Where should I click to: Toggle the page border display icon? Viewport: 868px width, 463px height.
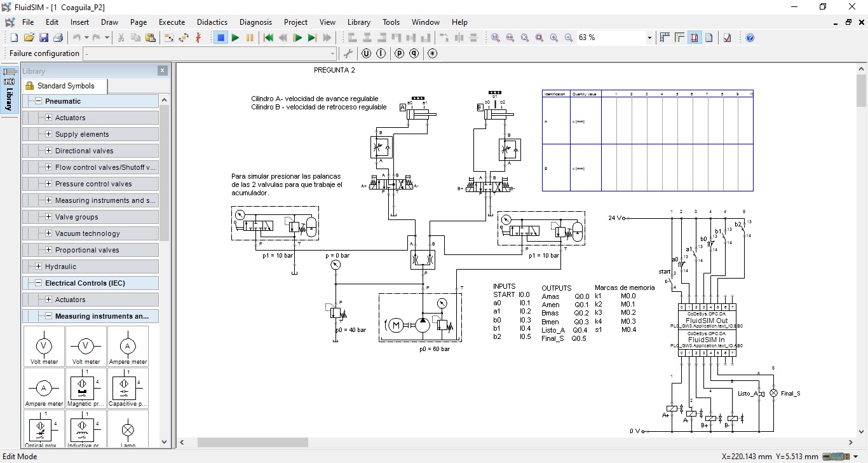pos(694,38)
